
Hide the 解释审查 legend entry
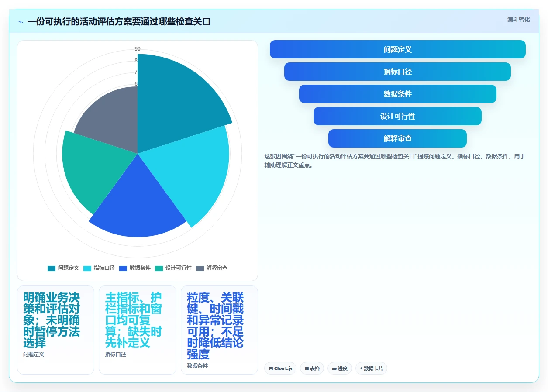(x=212, y=268)
